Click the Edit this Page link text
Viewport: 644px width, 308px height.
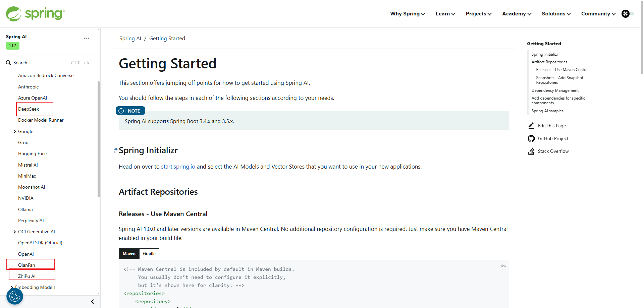[552, 126]
